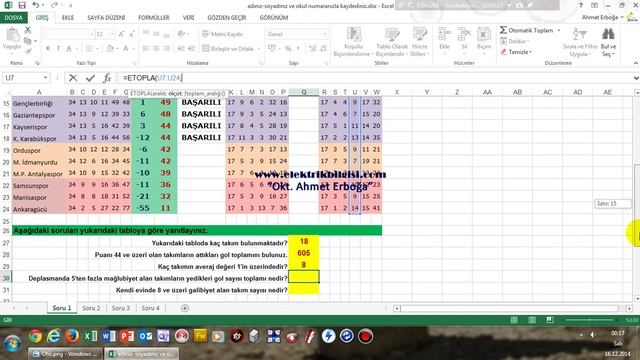Open Excel Help question mark
This screenshot has width=640, height=360.
point(580,5)
